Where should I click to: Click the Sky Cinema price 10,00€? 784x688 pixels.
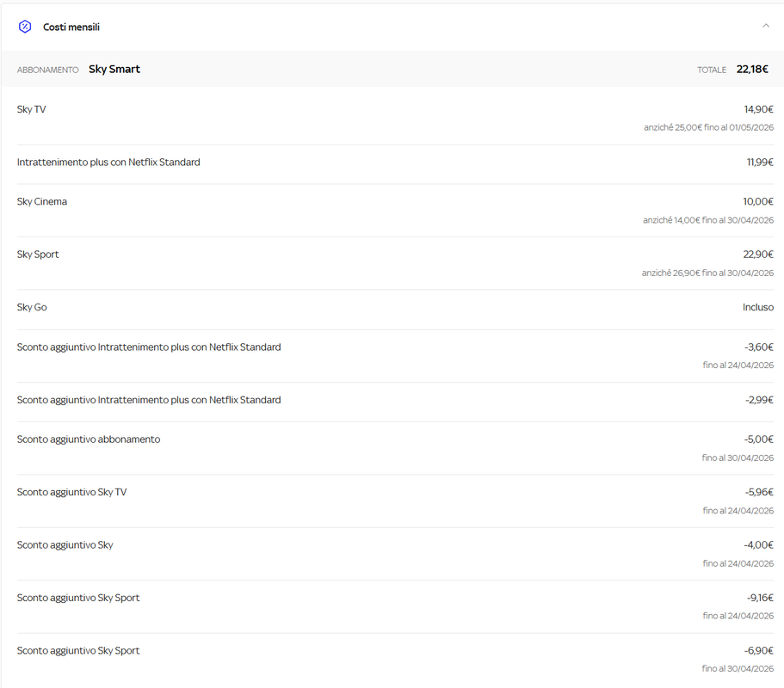click(x=758, y=201)
